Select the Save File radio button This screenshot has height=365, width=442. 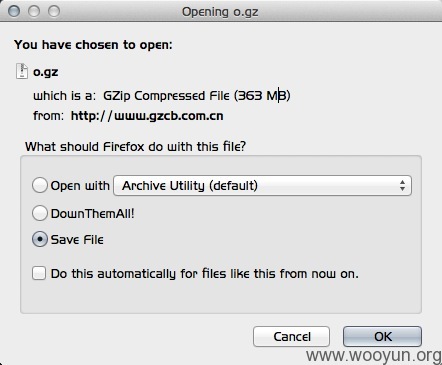pyautogui.click(x=40, y=239)
